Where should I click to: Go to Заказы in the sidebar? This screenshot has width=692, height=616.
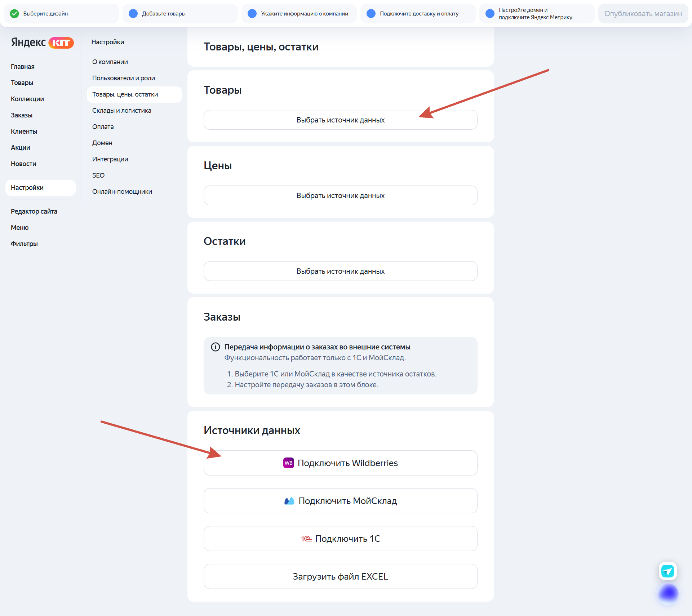[22, 115]
